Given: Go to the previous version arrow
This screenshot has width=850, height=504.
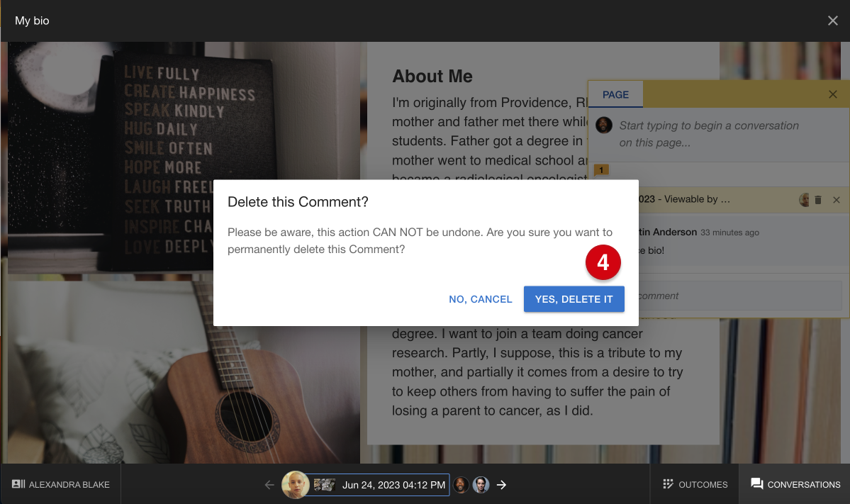Looking at the screenshot, I should tap(269, 484).
